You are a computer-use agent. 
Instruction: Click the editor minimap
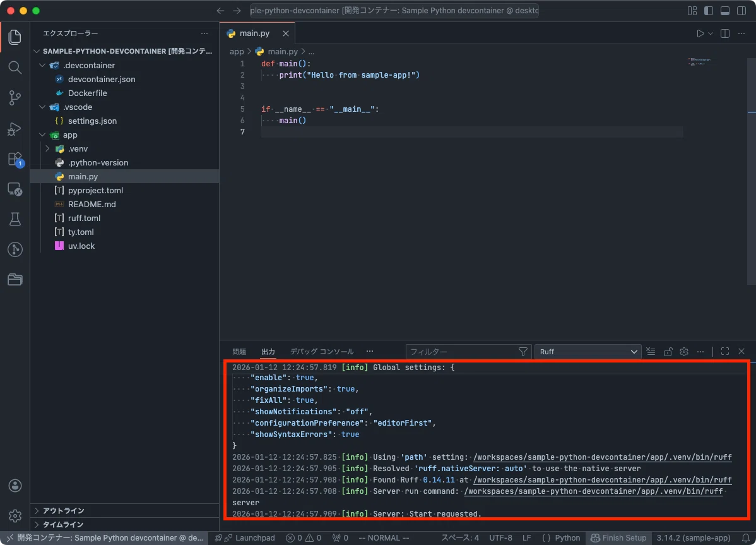click(x=700, y=63)
